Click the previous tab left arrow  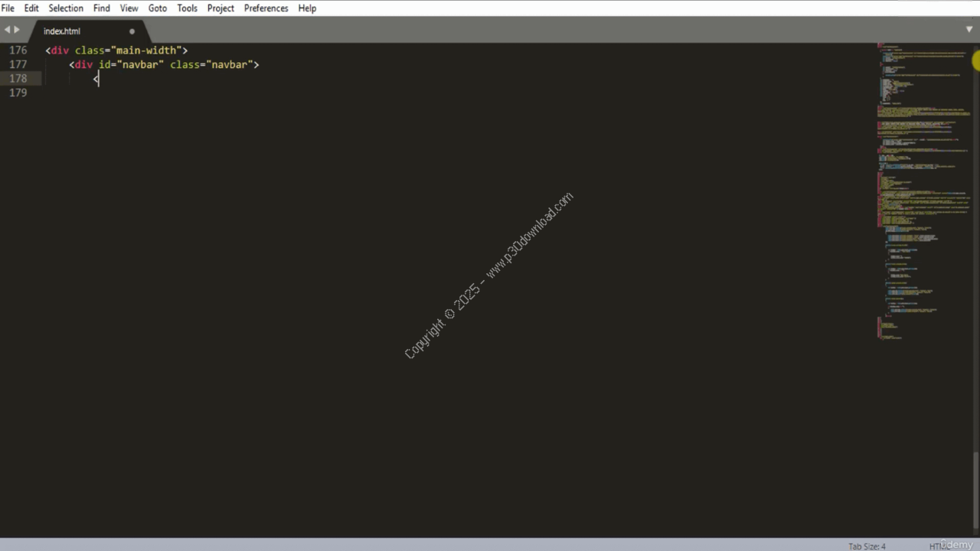tap(7, 30)
